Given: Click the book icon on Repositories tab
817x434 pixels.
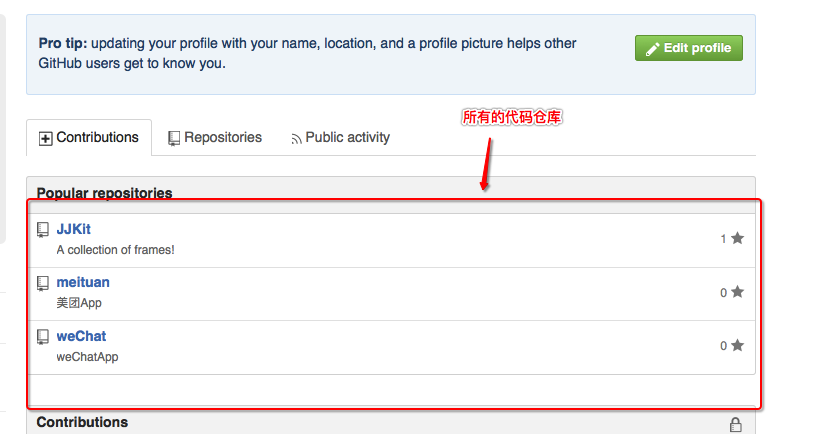Looking at the screenshot, I should (x=174, y=139).
